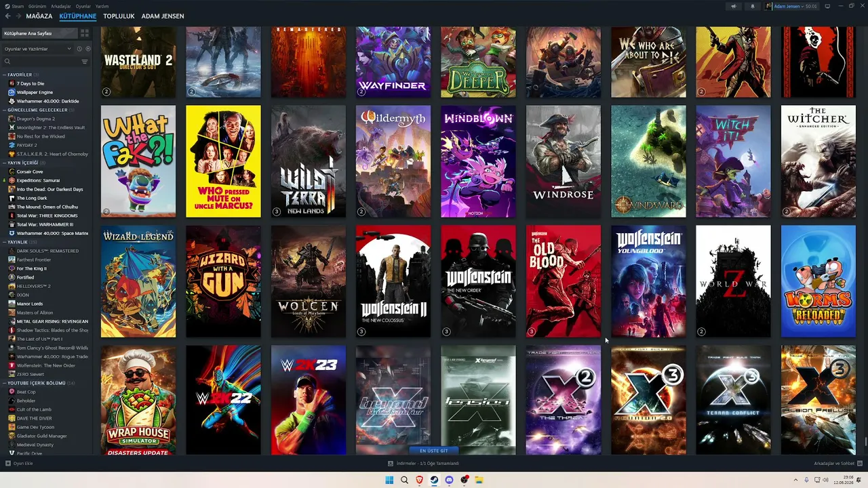Viewport: 868px width, 488px height.
Task: Select Wallpaper Engine icon in sidebar
Action: (12, 92)
